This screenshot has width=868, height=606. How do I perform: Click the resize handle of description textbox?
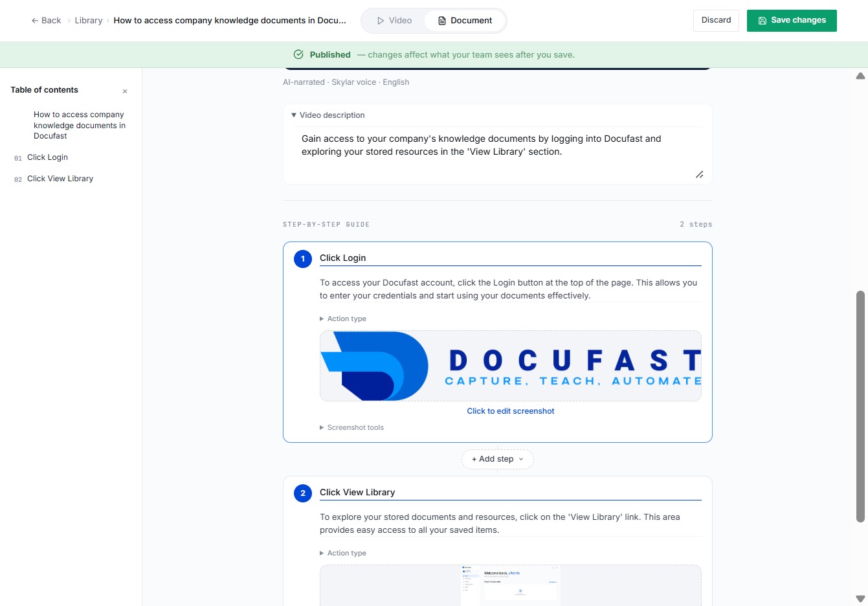pyautogui.click(x=699, y=175)
